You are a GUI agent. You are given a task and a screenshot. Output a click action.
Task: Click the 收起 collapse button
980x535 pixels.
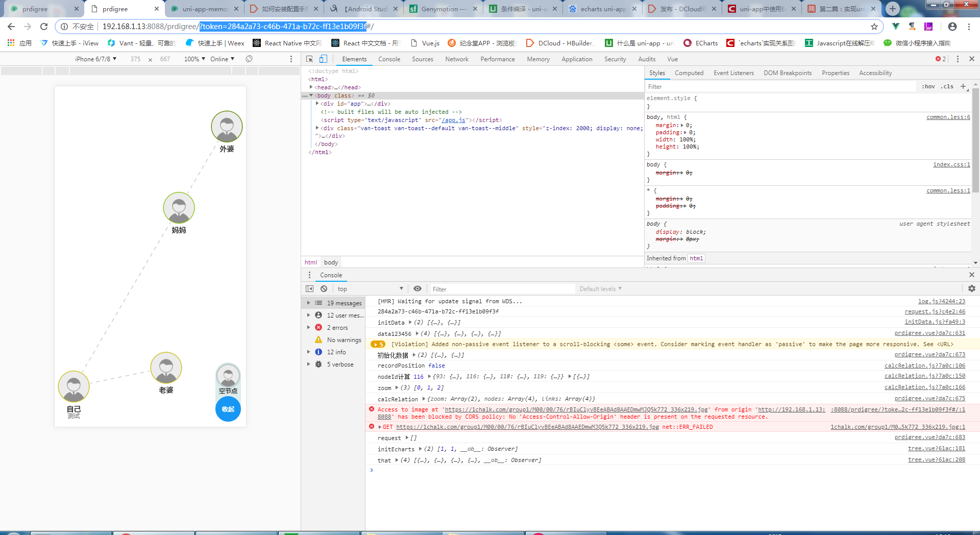tap(228, 409)
